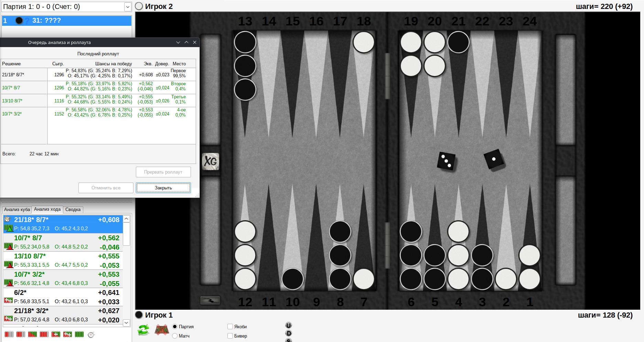Select the 31: ???? move list entry
Viewport: 644px width, 342px height.
(x=67, y=21)
